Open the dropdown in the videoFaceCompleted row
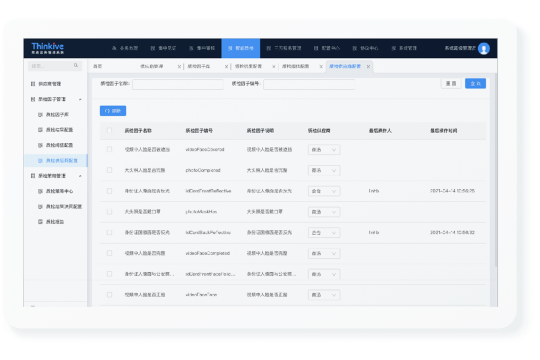 coord(324,254)
